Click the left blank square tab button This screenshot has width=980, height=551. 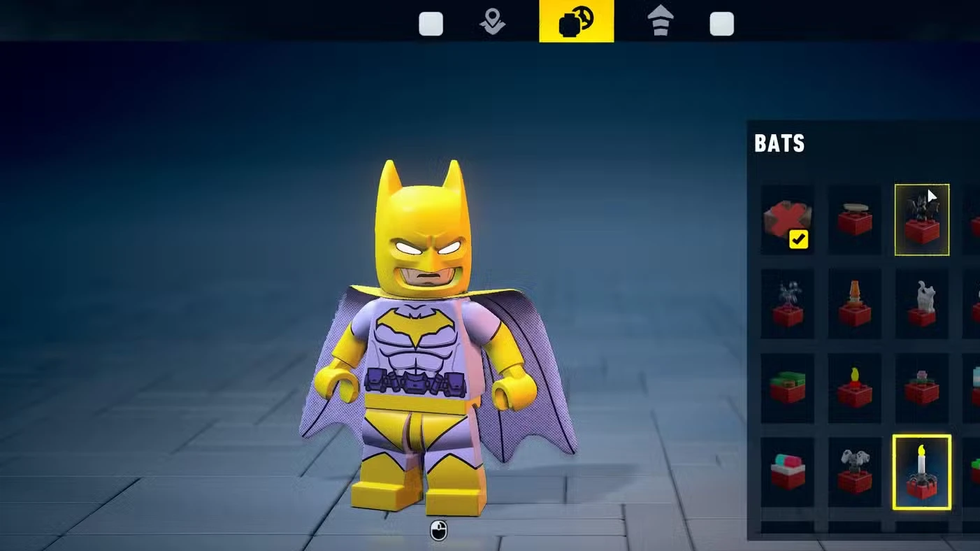(x=431, y=24)
